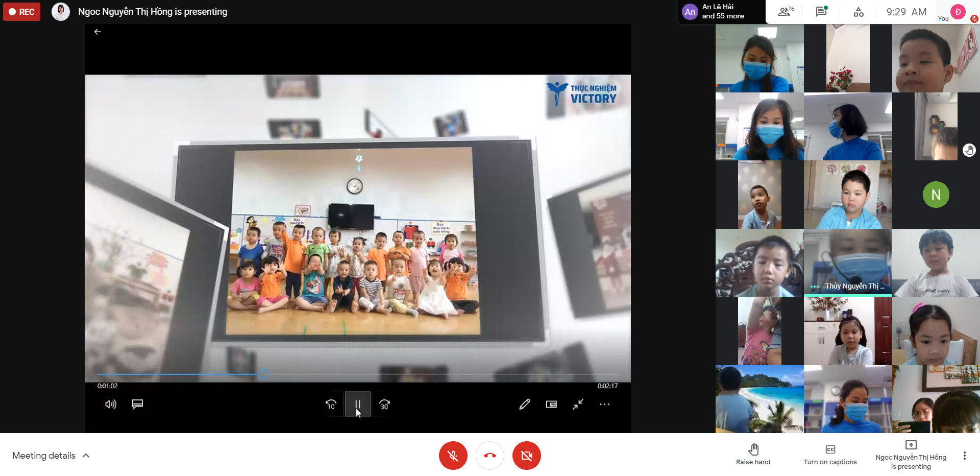
Task: Open the meeting chat panel
Action: coord(821,12)
